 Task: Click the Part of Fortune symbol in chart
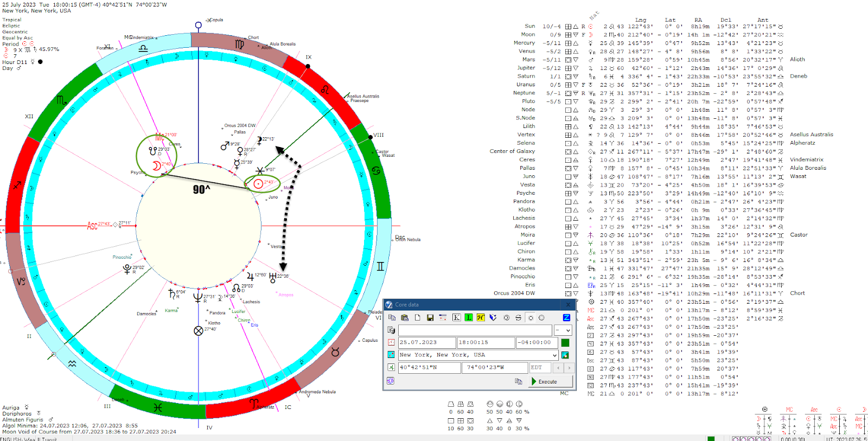click(199, 331)
